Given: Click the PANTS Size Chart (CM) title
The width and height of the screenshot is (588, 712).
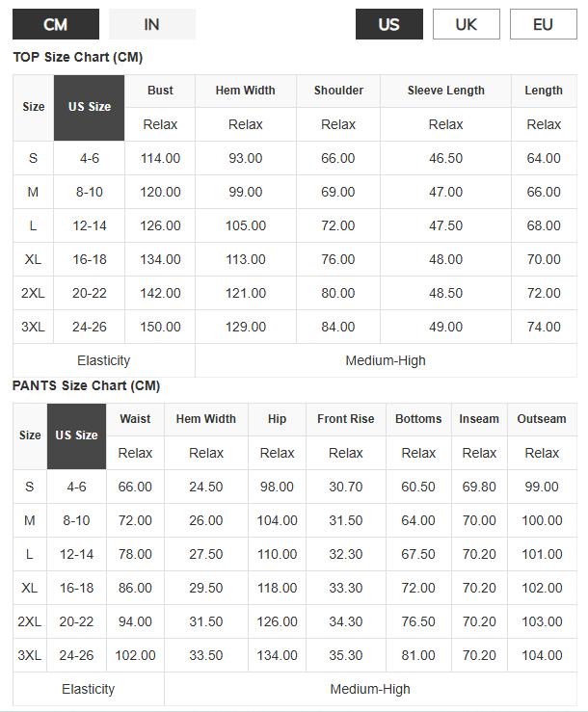Looking at the screenshot, I should pyautogui.click(x=86, y=386).
